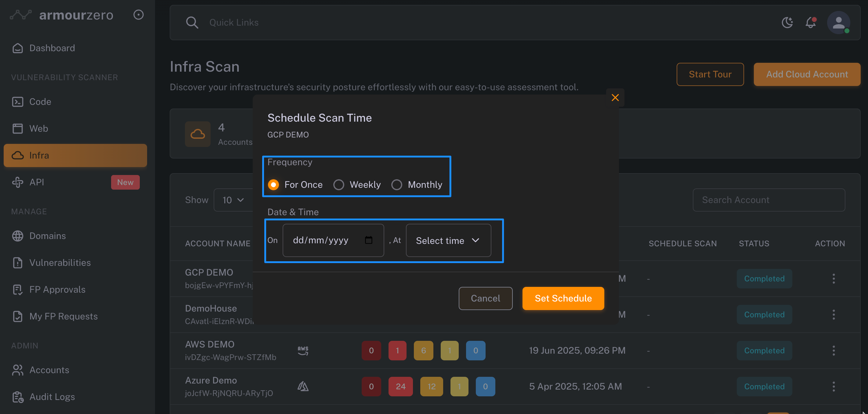Go to Dashboard in the sidebar
Image resolution: width=868 pixels, height=414 pixels.
point(52,48)
